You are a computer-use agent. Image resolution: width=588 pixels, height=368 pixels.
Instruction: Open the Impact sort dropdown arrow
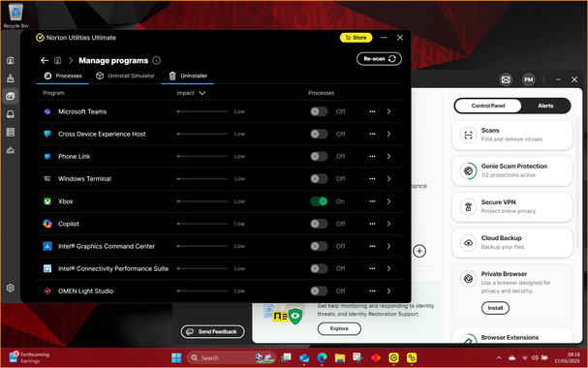pyautogui.click(x=202, y=93)
